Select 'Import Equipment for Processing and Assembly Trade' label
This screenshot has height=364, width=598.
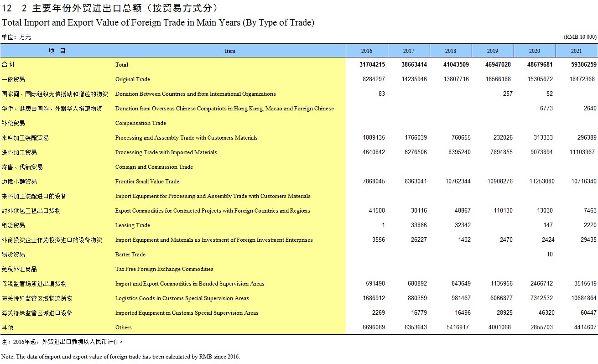(x=213, y=196)
